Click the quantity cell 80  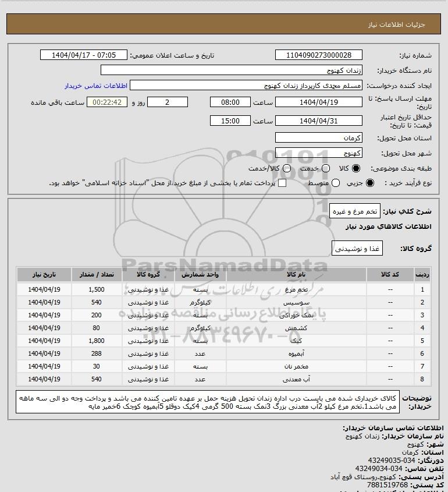coord(96,328)
